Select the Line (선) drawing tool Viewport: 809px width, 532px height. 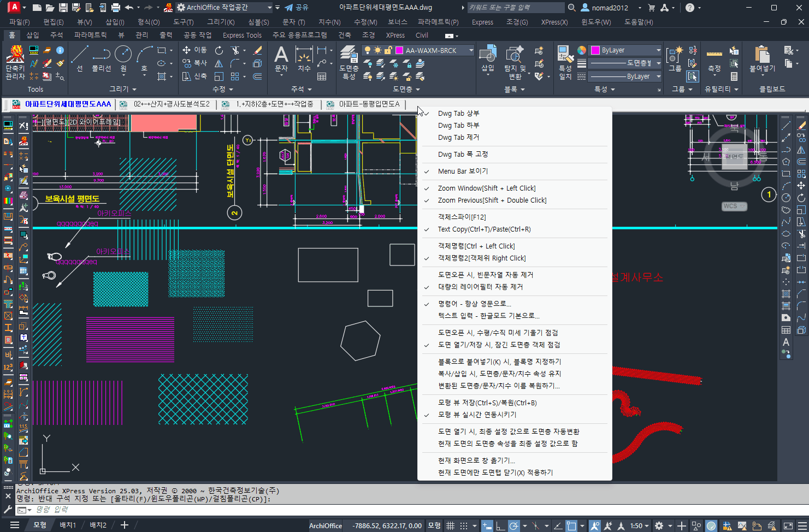(x=80, y=58)
